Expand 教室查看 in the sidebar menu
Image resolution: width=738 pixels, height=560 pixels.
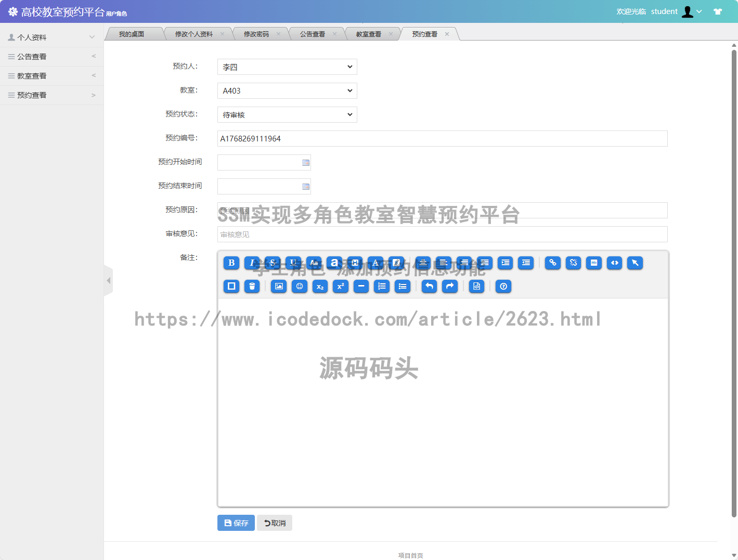coord(51,76)
